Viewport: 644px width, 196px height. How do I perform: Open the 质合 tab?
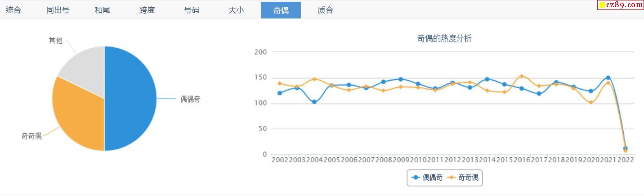(325, 10)
